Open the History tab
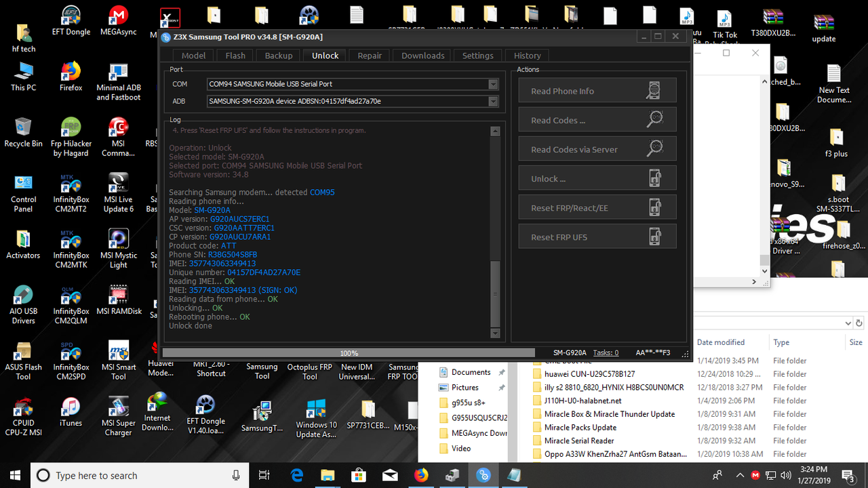 pyautogui.click(x=528, y=56)
